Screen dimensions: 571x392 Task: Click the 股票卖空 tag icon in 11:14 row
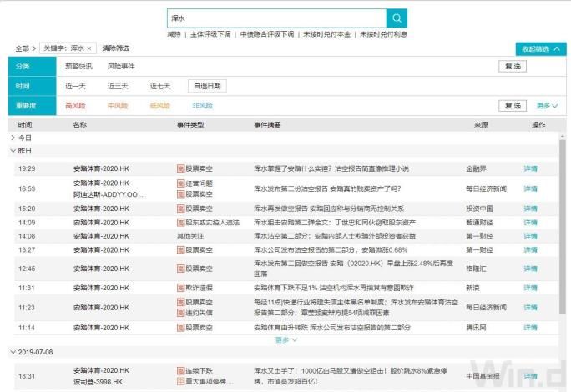pos(181,328)
